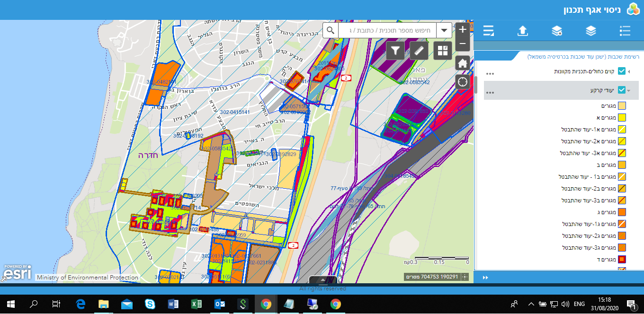644x314 pixels.
Task: Uncheck the קוים כחולים-תכניות מקוונות layer
Action: pyautogui.click(x=622, y=71)
